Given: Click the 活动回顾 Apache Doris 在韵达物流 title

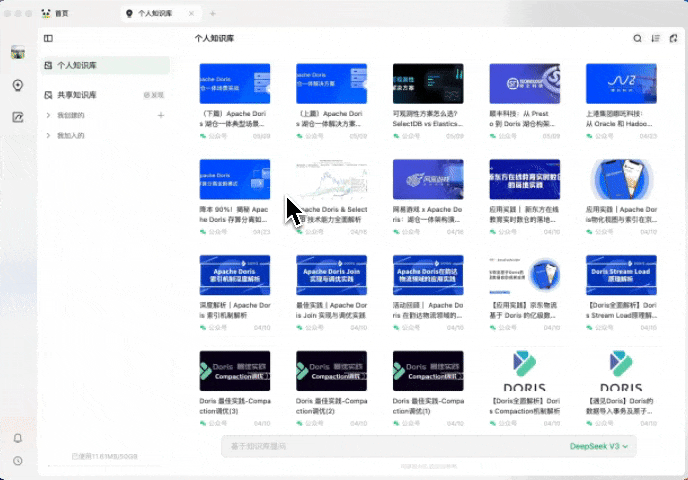Looking at the screenshot, I should 428,310.
